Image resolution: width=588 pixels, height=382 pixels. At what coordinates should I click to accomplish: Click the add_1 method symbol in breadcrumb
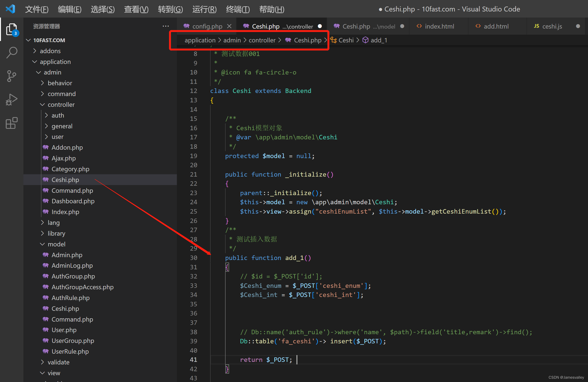pos(379,40)
